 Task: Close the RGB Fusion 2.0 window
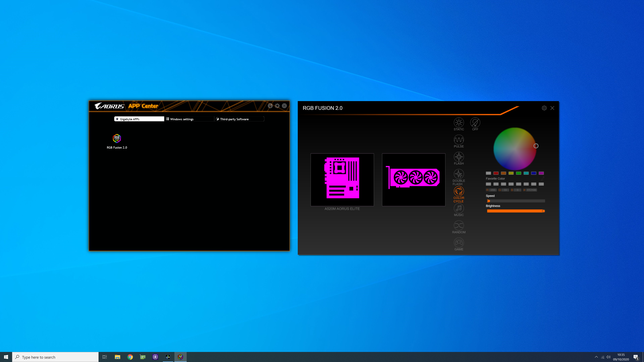click(552, 108)
